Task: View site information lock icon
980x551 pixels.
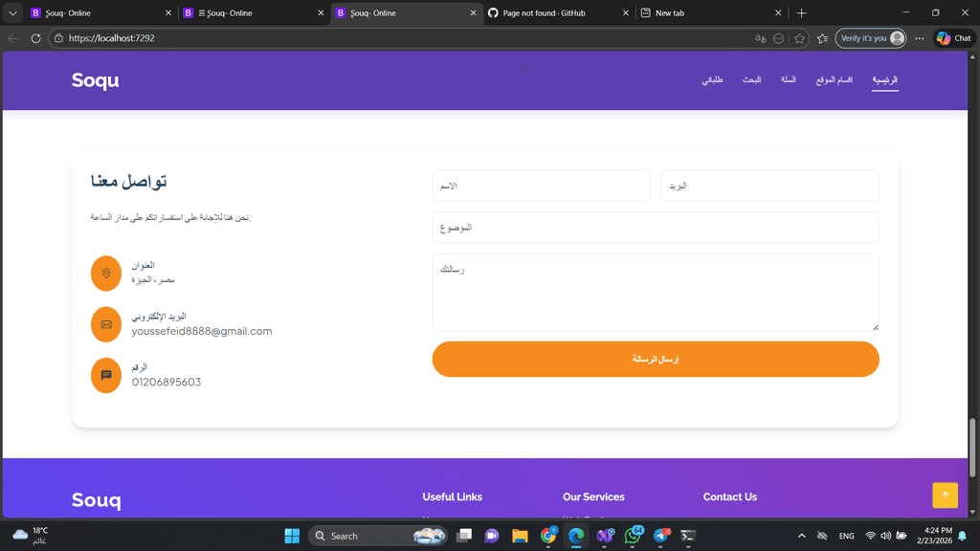Action: pos(58,38)
